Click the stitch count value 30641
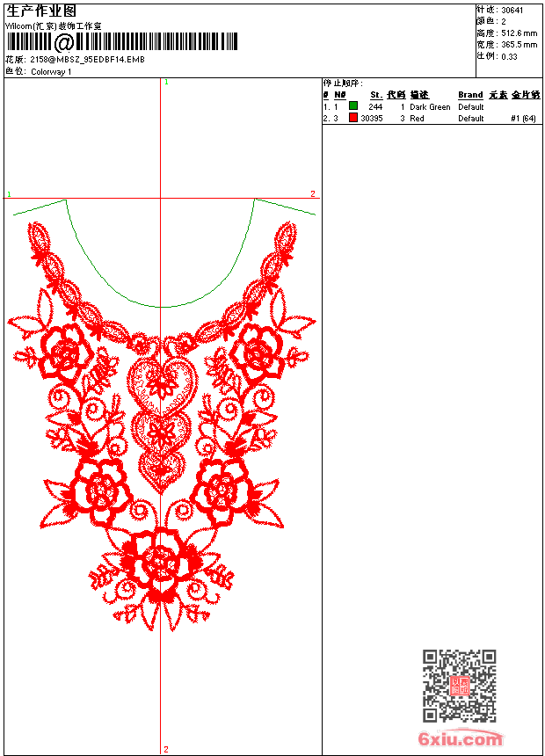 tap(512, 10)
